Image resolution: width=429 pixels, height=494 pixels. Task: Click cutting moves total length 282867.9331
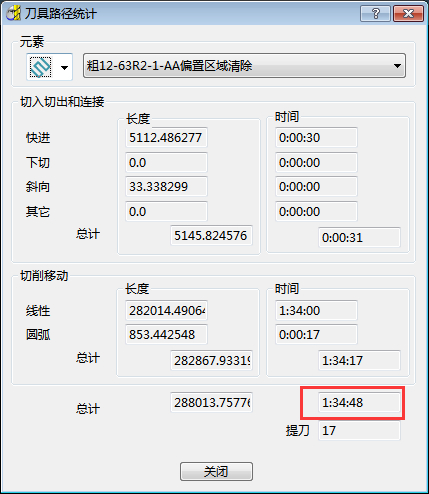point(211,360)
